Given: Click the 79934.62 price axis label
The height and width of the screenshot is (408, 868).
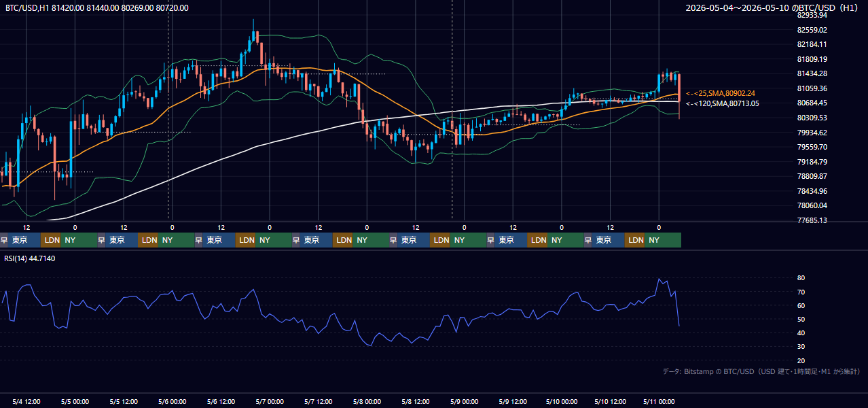Looking at the screenshot, I should (812, 133).
